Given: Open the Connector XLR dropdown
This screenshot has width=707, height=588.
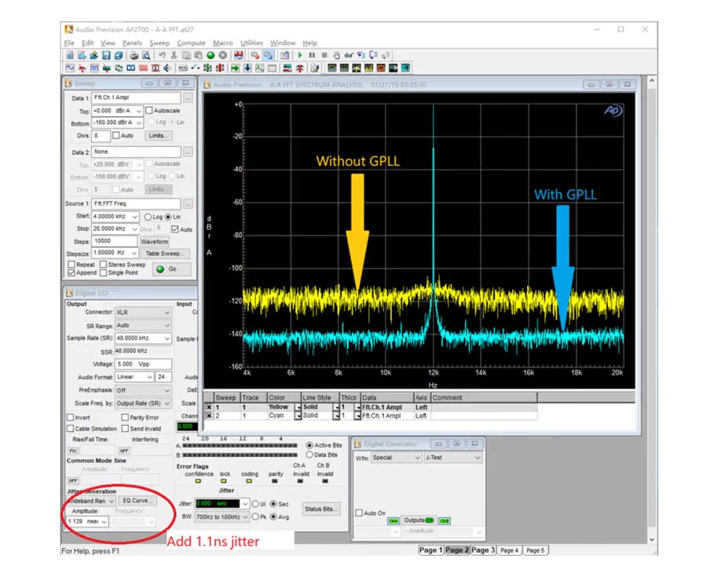Looking at the screenshot, I should [167, 312].
